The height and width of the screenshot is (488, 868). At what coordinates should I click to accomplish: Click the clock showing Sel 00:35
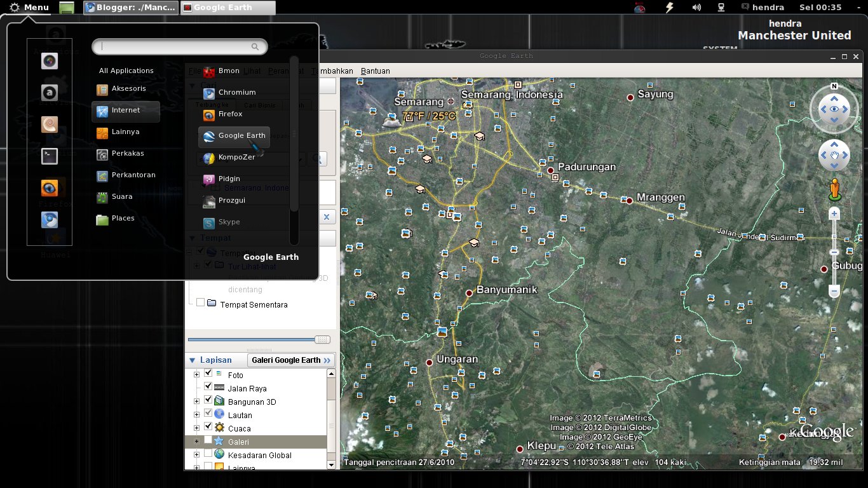click(x=821, y=8)
